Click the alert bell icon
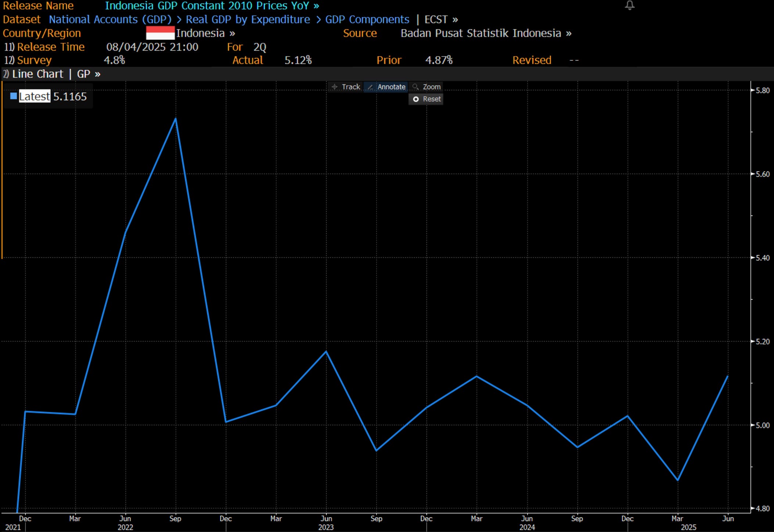774x532 pixels. 630,5
